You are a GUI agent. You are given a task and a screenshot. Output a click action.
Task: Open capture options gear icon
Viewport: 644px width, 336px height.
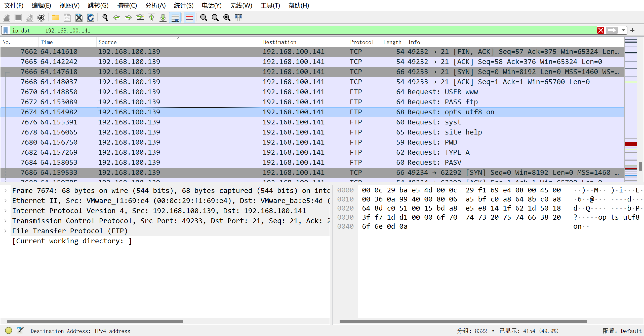41,18
